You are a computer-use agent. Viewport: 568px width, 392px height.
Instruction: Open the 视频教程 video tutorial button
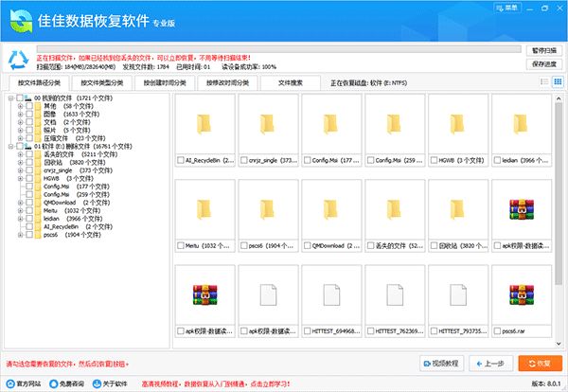click(441, 364)
